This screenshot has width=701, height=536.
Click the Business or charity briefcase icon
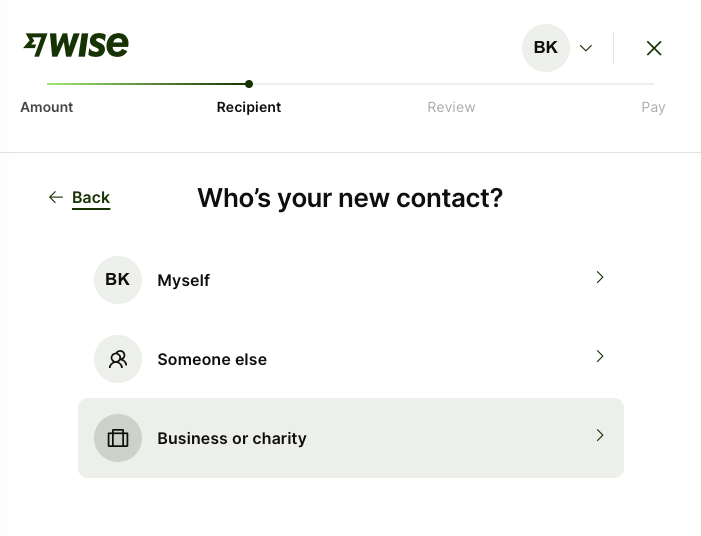118,438
